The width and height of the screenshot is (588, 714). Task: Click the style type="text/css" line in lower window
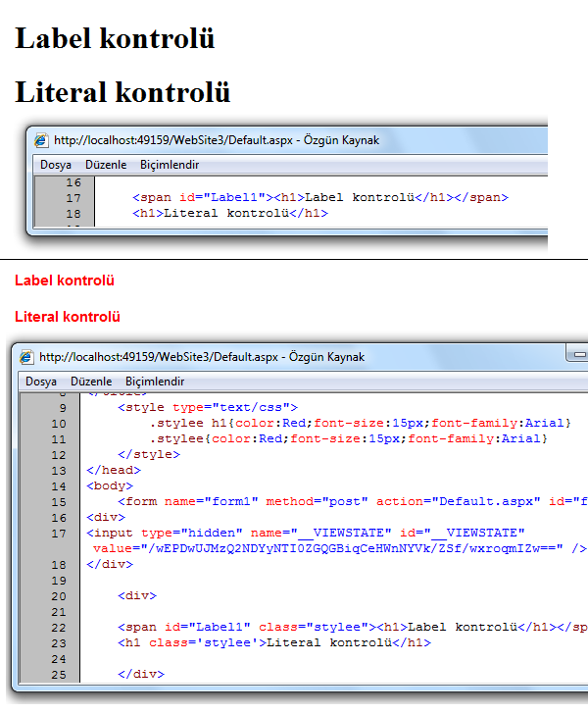(207, 407)
